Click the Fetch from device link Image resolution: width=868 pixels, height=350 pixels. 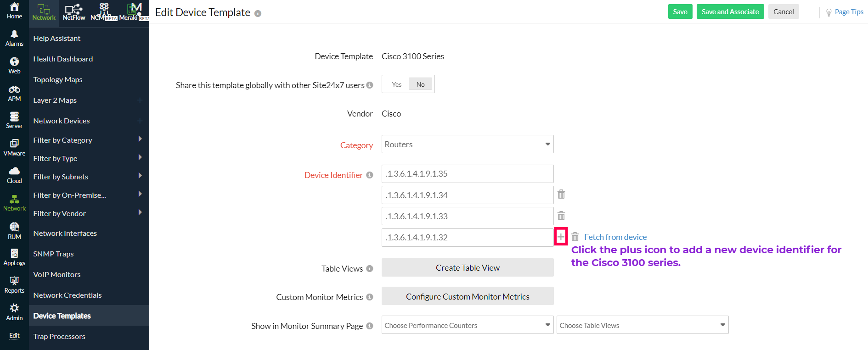[615, 237]
